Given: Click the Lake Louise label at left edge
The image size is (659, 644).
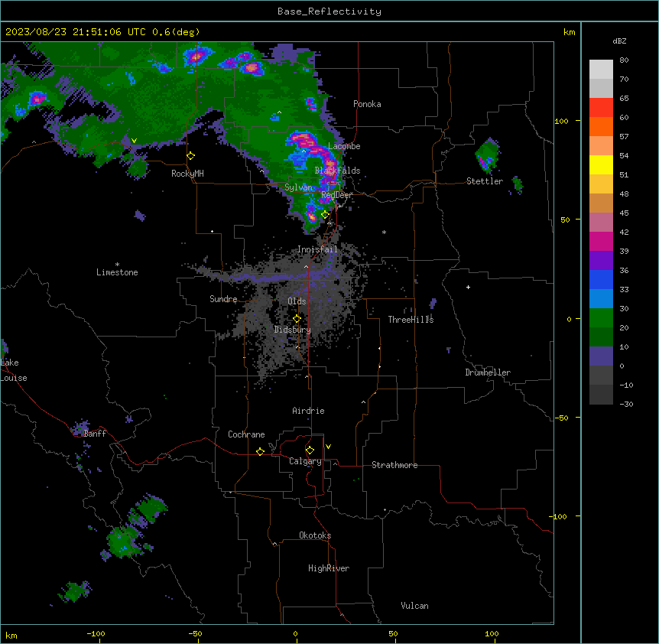Looking at the screenshot, I should (x=14, y=370).
